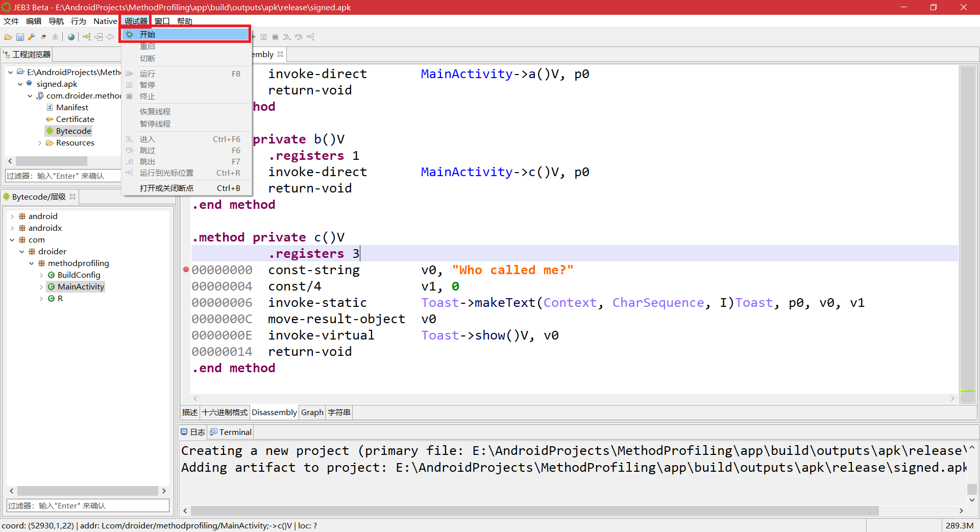Switch to the 描述 bottom tab
The height and width of the screenshot is (532, 980).
[190, 412]
